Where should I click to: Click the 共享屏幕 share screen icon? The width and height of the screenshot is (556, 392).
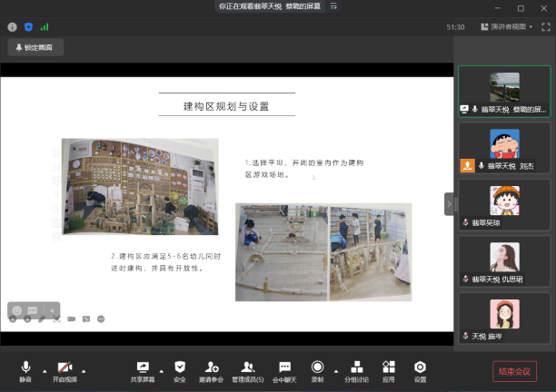141,369
